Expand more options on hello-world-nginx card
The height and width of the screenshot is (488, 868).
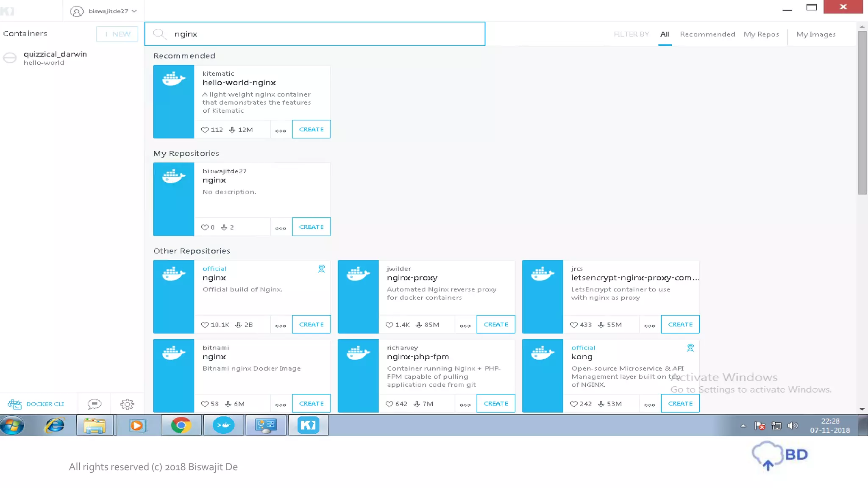pyautogui.click(x=281, y=130)
